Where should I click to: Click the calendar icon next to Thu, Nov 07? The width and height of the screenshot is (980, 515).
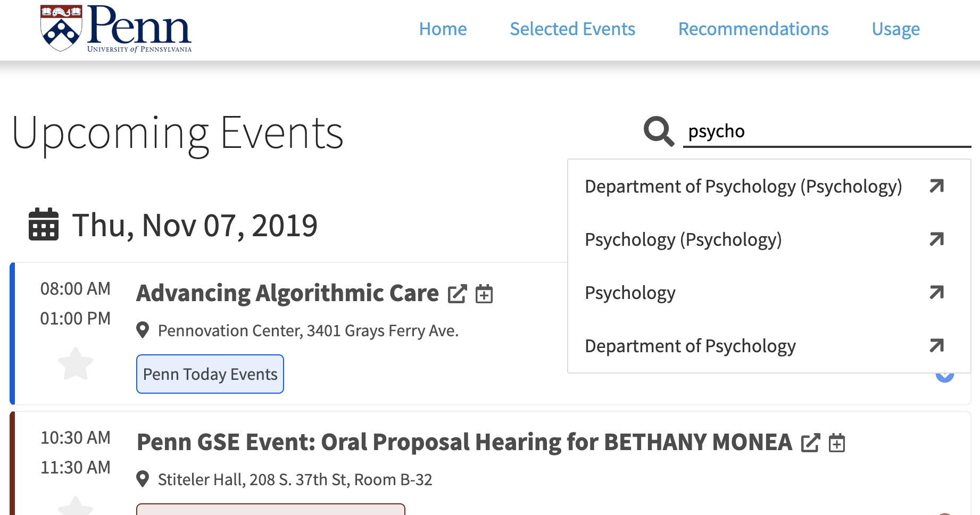tap(44, 225)
